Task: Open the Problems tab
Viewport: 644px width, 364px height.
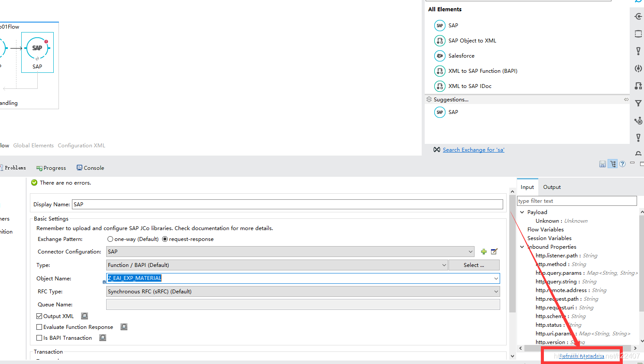Action: click(x=13, y=168)
